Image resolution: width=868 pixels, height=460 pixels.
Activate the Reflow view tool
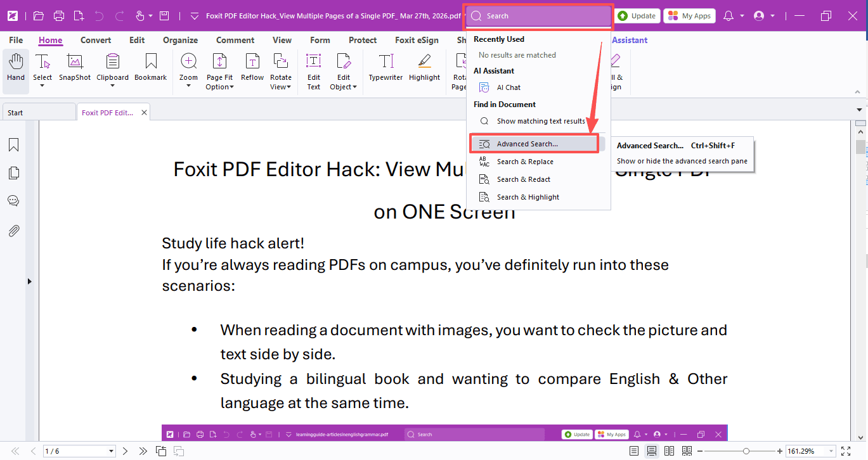click(252, 68)
